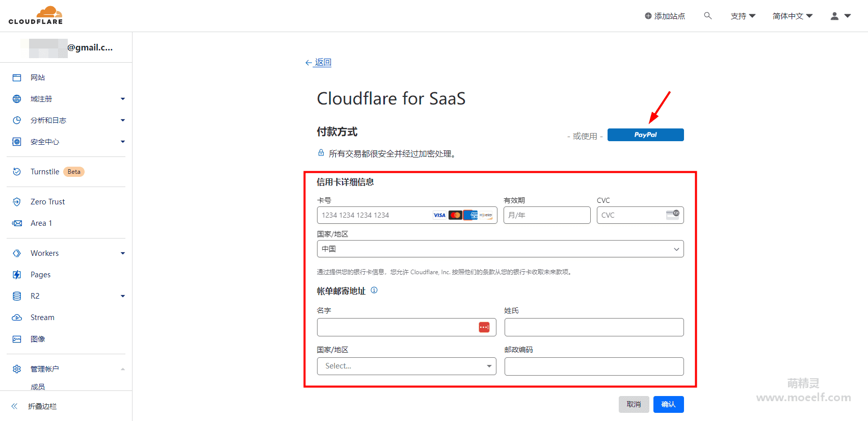Viewport: 868px width, 421px height.
Task: Click the Cloudflare logo
Action: pos(36,15)
